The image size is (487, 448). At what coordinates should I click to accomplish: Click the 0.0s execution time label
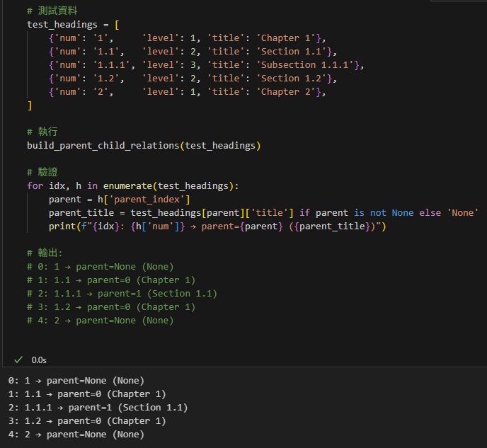click(x=39, y=360)
